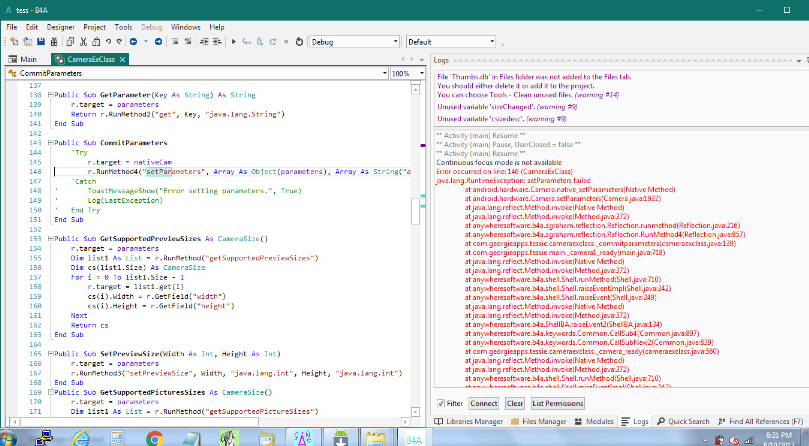Click the List Permissions button

point(558,403)
